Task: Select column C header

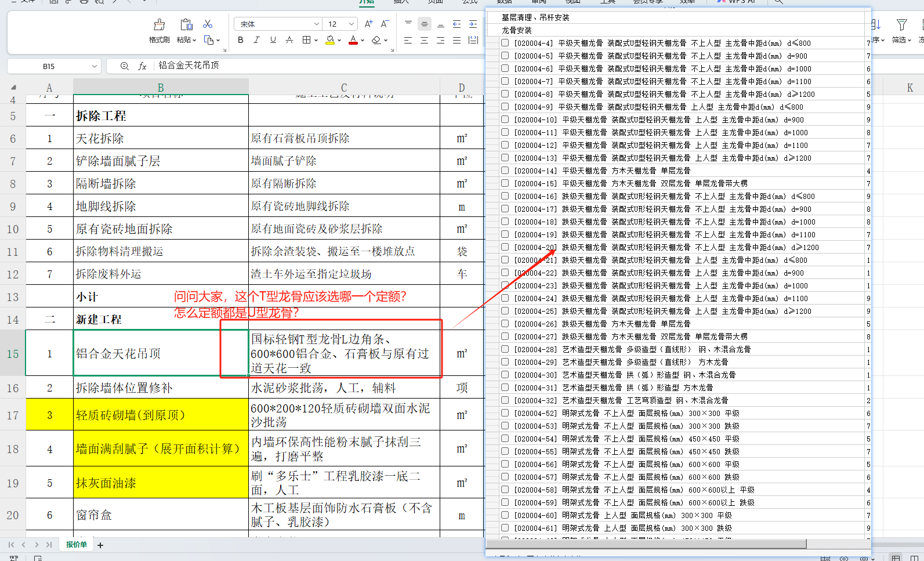Action: tap(344, 88)
